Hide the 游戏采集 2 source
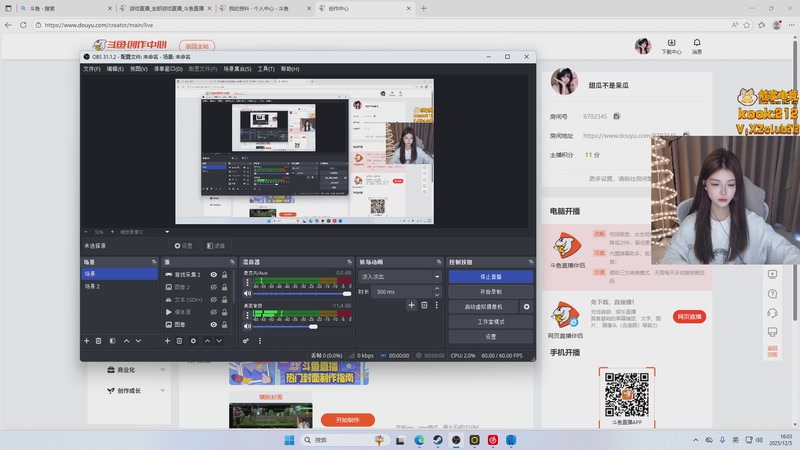The height and width of the screenshot is (450, 800). click(x=213, y=274)
